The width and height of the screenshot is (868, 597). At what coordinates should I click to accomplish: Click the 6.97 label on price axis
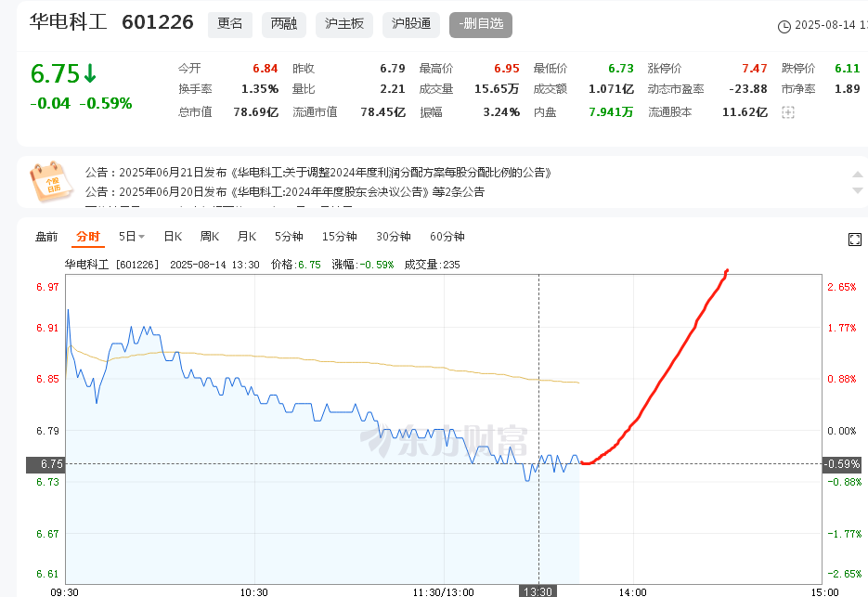(x=47, y=287)
